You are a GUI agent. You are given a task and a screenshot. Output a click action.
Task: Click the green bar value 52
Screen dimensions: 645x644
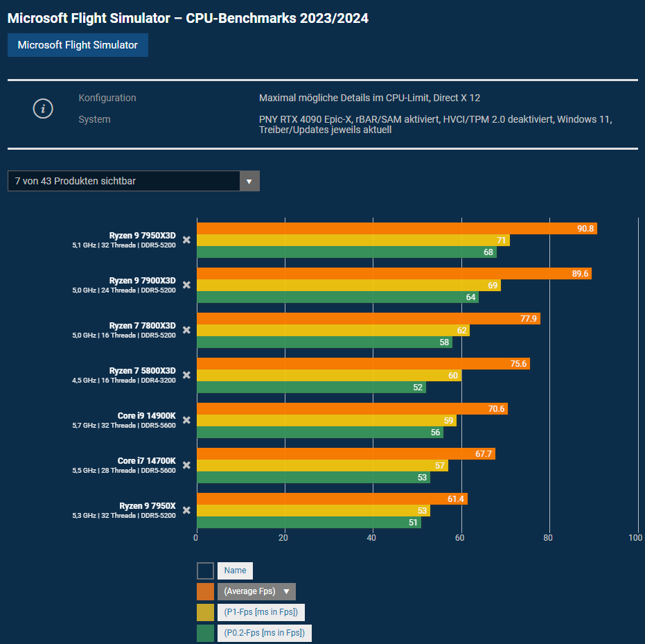pyautogui.click(x=418, y=388)
